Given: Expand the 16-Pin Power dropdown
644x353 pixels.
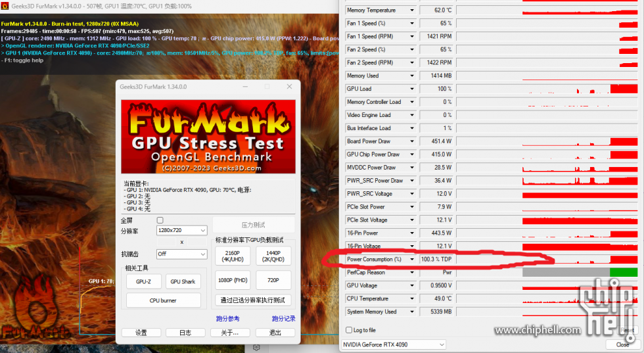Looking at the screenshot, I should [x=412, y=233].
